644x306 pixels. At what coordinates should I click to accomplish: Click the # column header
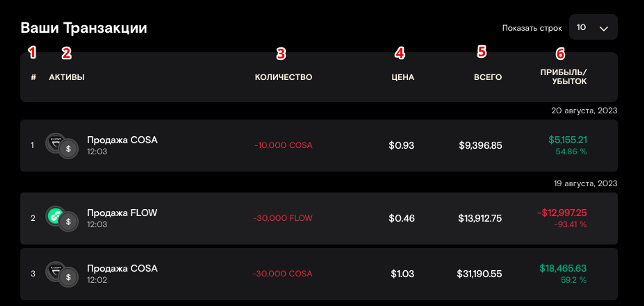click(33, 77)
